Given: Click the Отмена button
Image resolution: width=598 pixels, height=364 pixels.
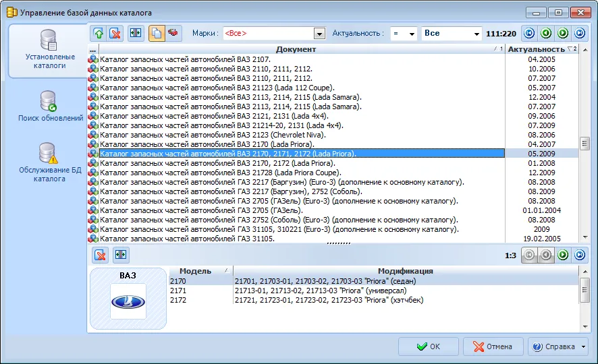Looking at the screenshot, I should (493, 347).
